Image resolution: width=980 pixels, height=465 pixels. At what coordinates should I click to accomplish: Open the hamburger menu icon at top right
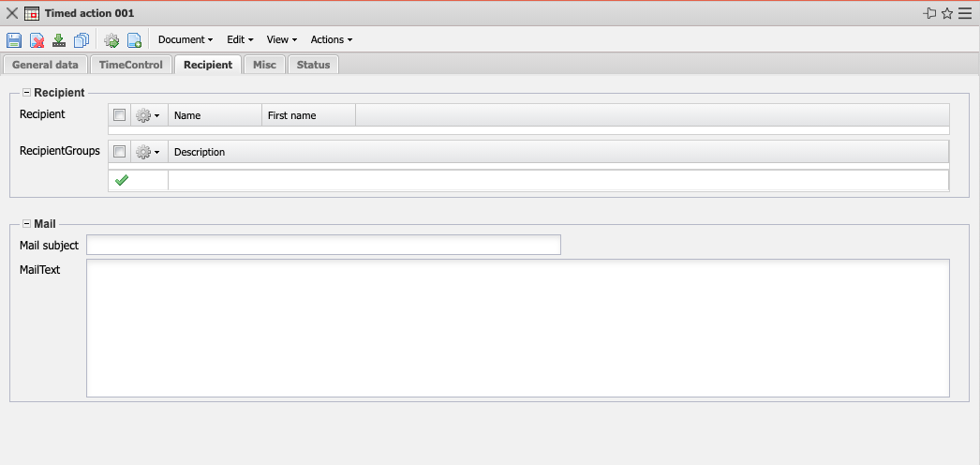pyautogui.click(x=964, y=13)
